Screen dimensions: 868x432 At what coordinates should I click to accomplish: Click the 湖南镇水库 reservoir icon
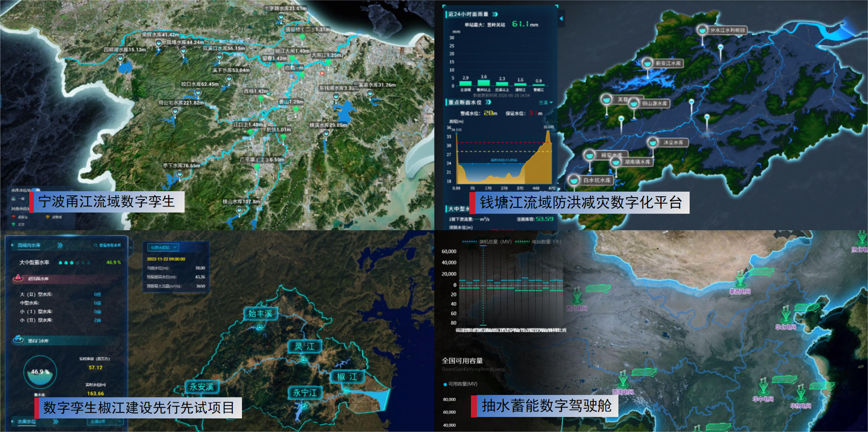coord(615,161)
